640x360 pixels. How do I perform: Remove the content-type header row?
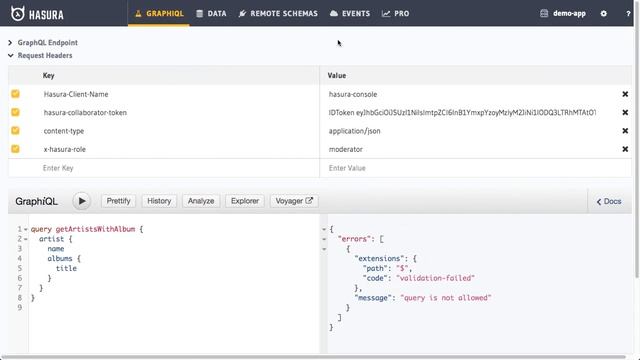click(625, 131)
